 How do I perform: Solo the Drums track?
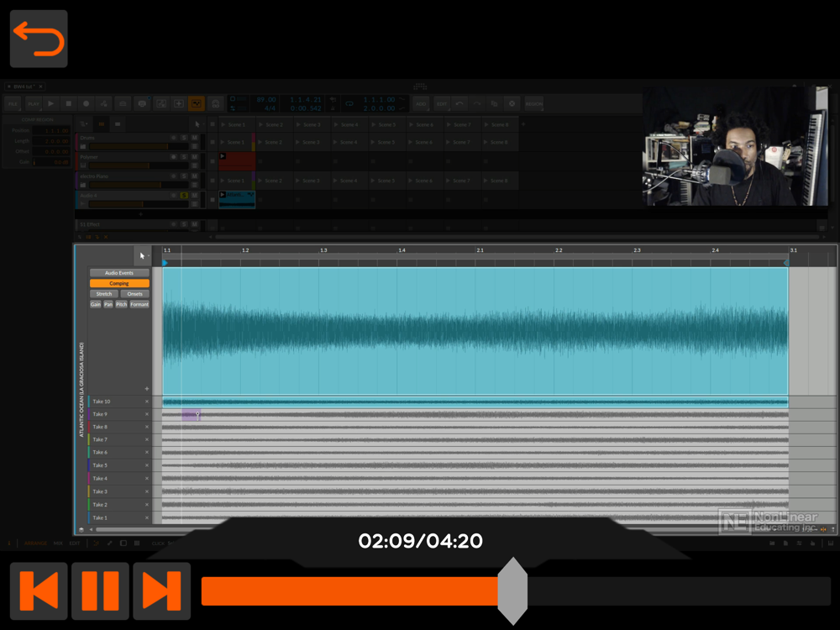[x=184, y=138]
